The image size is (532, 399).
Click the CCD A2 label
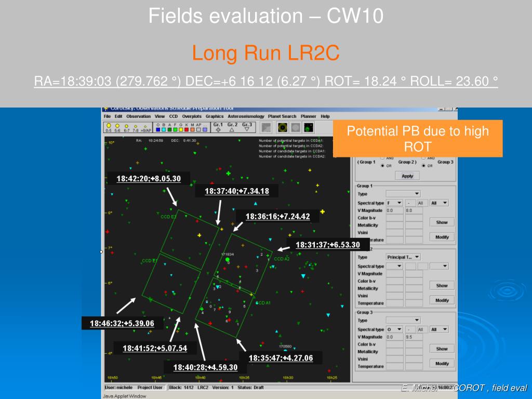pos(282,259)
